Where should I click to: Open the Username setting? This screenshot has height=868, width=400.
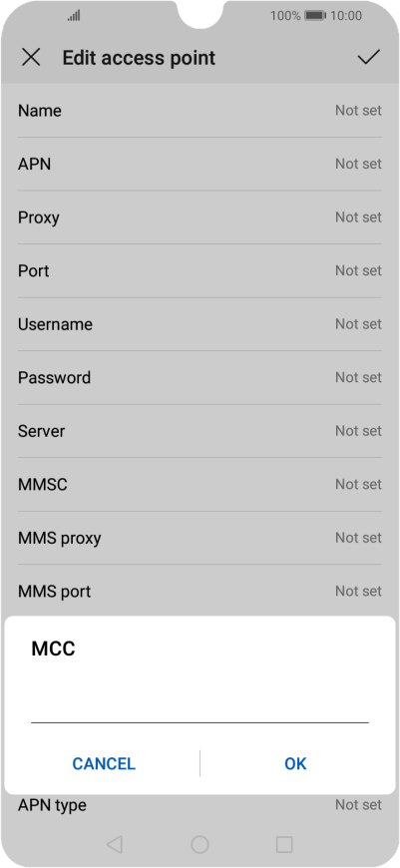coord(200,324)
